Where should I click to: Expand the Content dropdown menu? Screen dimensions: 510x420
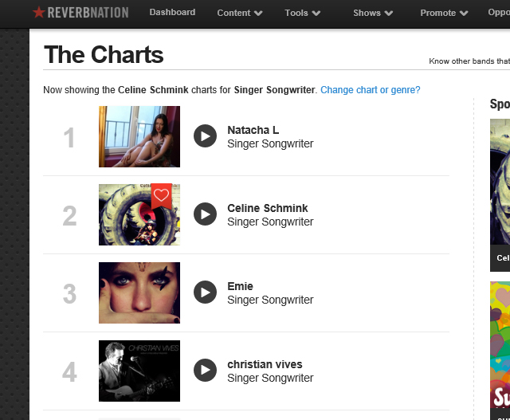tap(240, 13)
